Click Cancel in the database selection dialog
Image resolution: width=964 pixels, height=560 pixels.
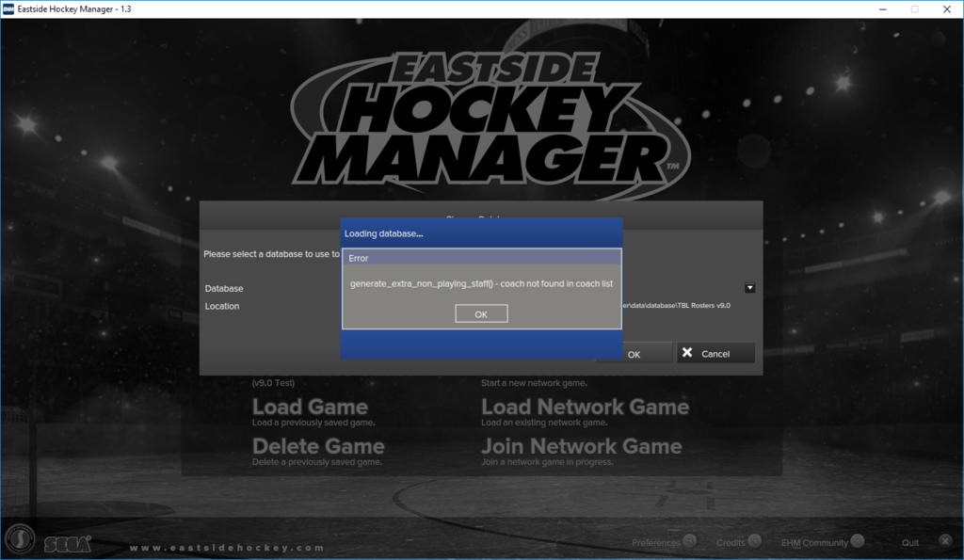pyautogui.click(x=715, y=353)
